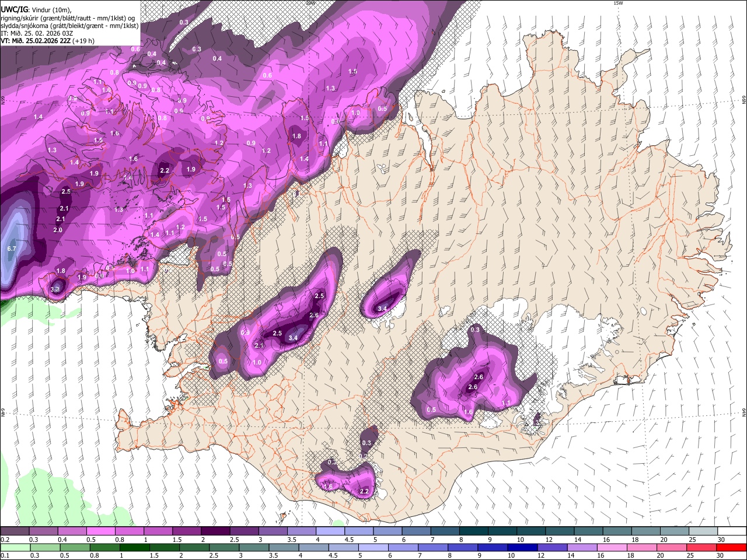Click the upper legend swatch starting at 3.5
This screenshot has width=747, height=560.
pyautogui.click(x=301, y=531)
